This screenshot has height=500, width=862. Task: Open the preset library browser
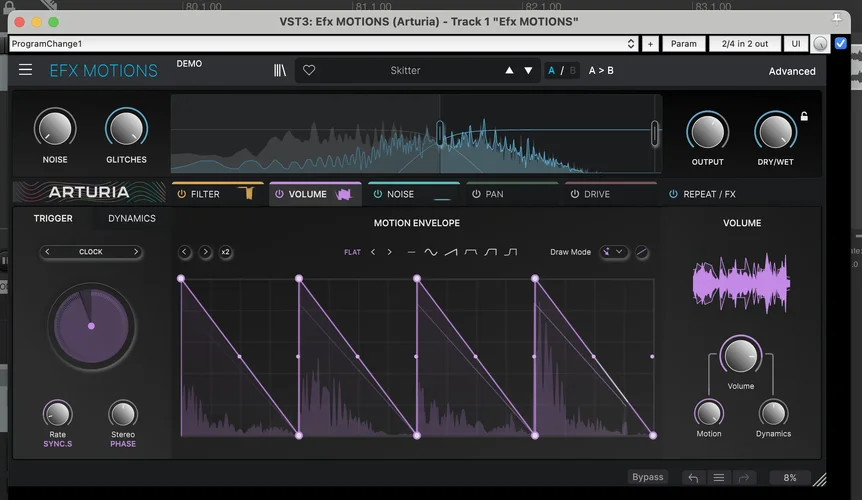[280, 70]
